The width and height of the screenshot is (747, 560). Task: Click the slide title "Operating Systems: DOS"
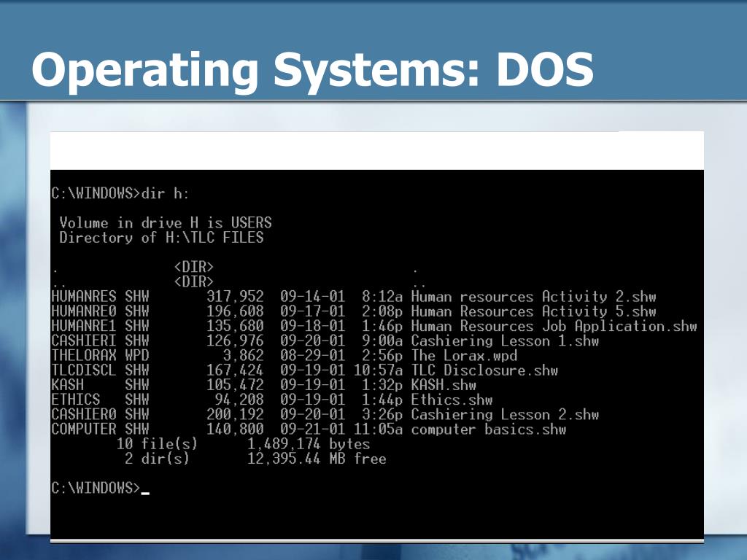[x=312, y=71]
